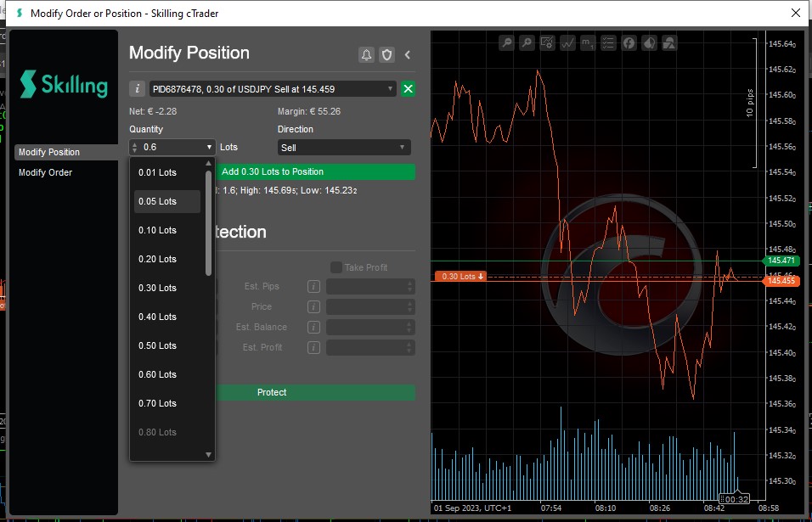Open the indicators f icon in chart toolbar
812x522 pixels.
point(629,43)
